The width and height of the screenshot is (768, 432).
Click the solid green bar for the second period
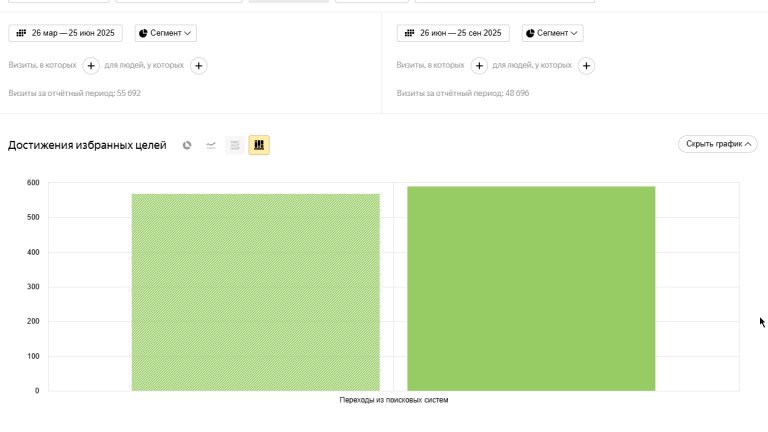[531, 288]
